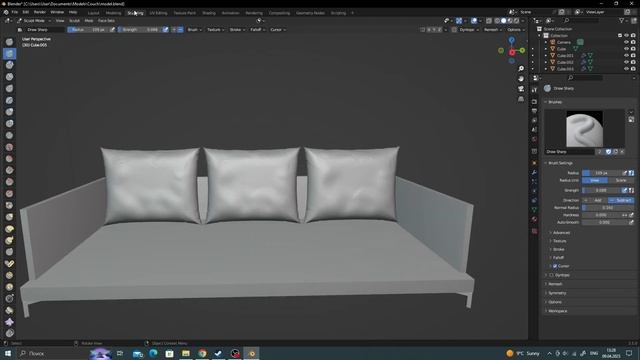Expand the Advanced subpanel

click(561, 233)
